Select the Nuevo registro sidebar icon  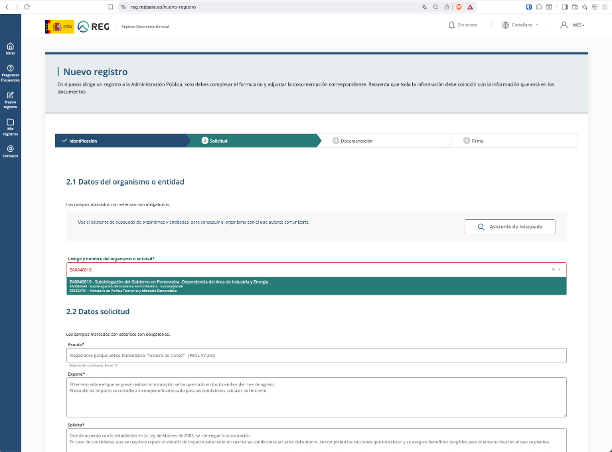(10, 99)
